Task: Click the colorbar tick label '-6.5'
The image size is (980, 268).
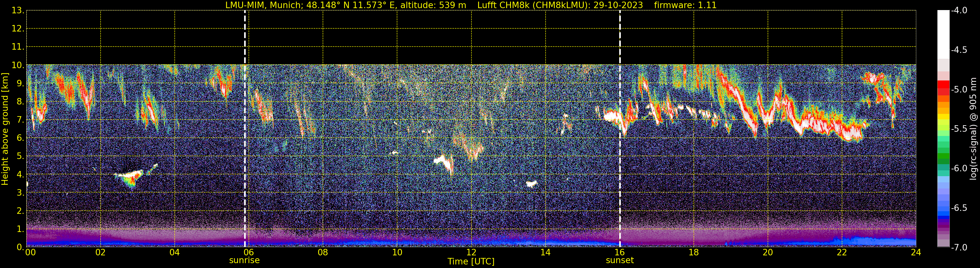Action: [x=959, y=208]
